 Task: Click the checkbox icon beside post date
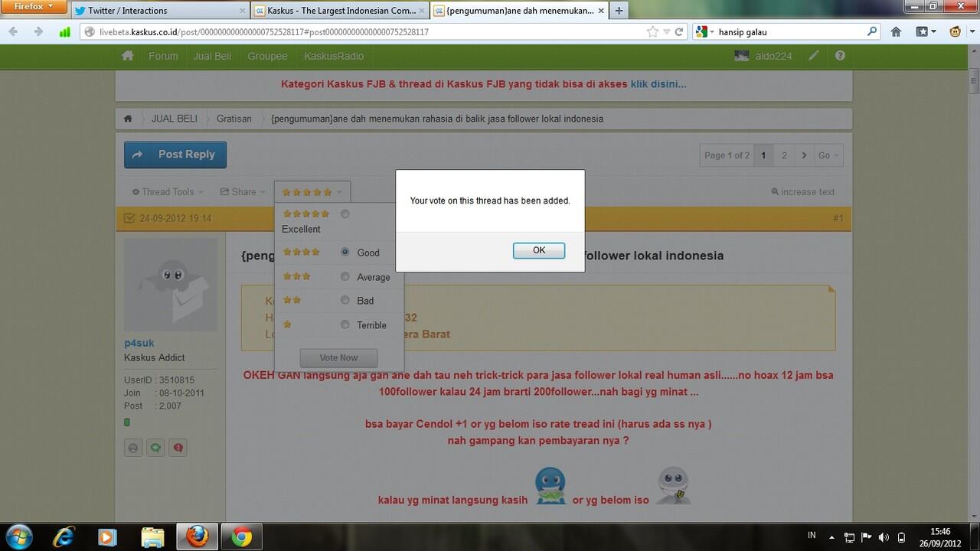click(x=129, y=219)
